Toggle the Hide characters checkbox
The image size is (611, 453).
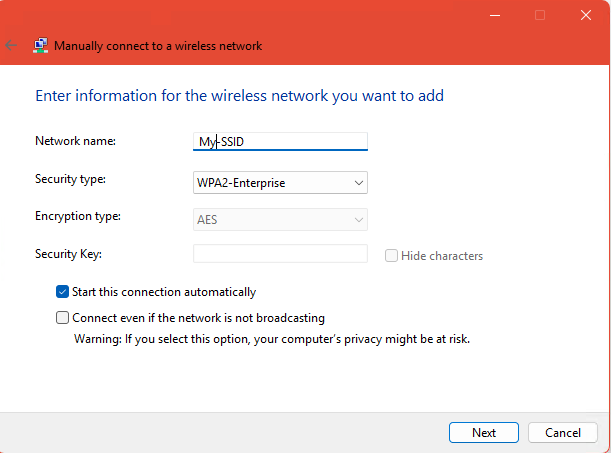(x=392, y=256)
